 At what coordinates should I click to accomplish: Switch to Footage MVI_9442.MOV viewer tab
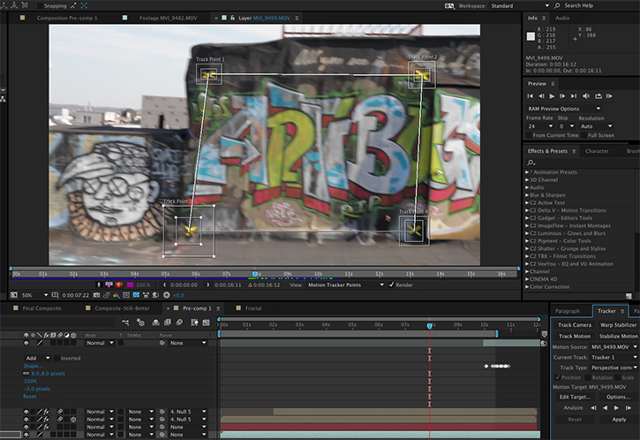[x=168, y=18]
